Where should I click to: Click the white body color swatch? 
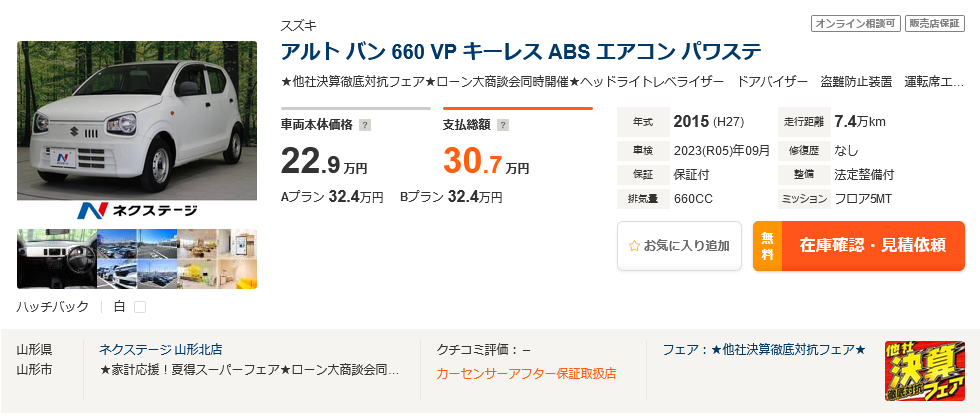[140, 307]
